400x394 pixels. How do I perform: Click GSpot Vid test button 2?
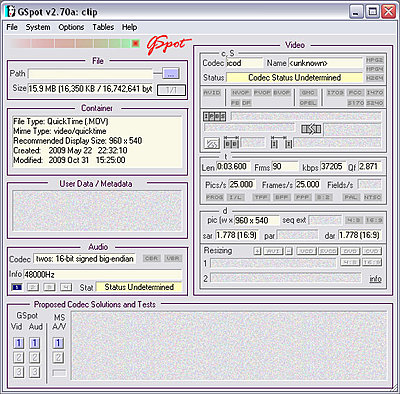click(x=19, y=358)
